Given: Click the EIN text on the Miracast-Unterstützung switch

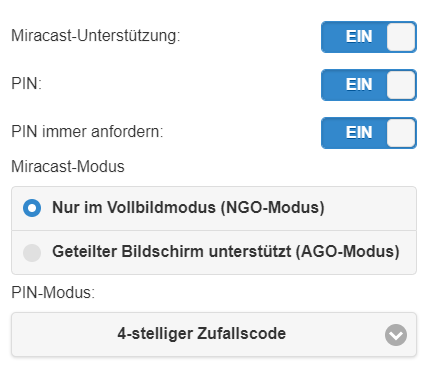Looking at the screenshot, I should [359, 36].
